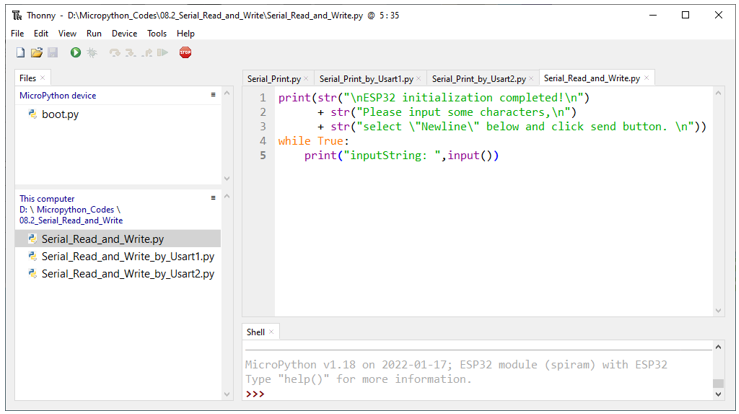Open a file using the folder icon
This screenshot has height=414, width=739.
click(x=36, y=52)
